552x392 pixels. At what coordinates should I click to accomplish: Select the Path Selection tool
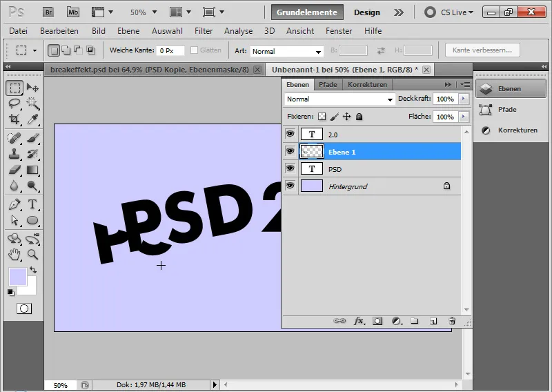point(14,220)
